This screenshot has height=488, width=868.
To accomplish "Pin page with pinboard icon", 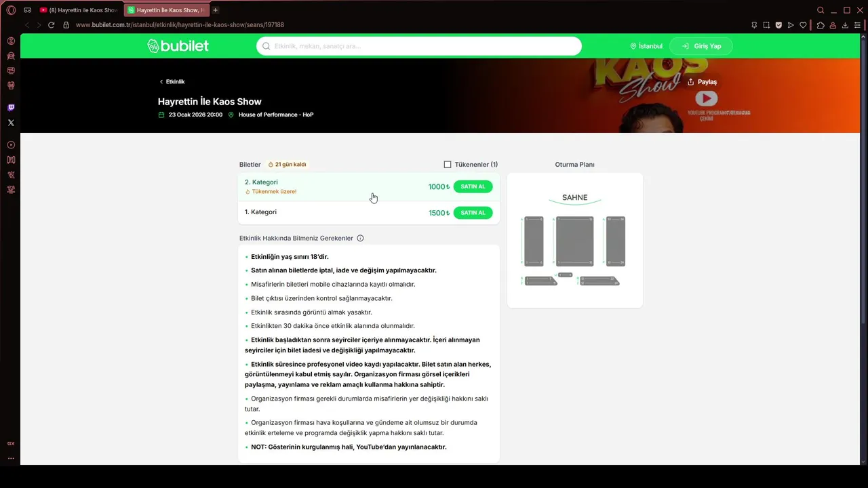I will 754,25.
